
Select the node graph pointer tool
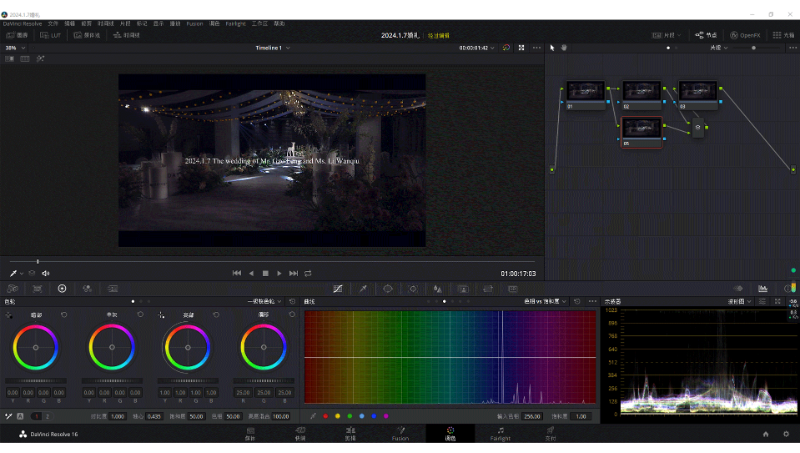point(552,48)
